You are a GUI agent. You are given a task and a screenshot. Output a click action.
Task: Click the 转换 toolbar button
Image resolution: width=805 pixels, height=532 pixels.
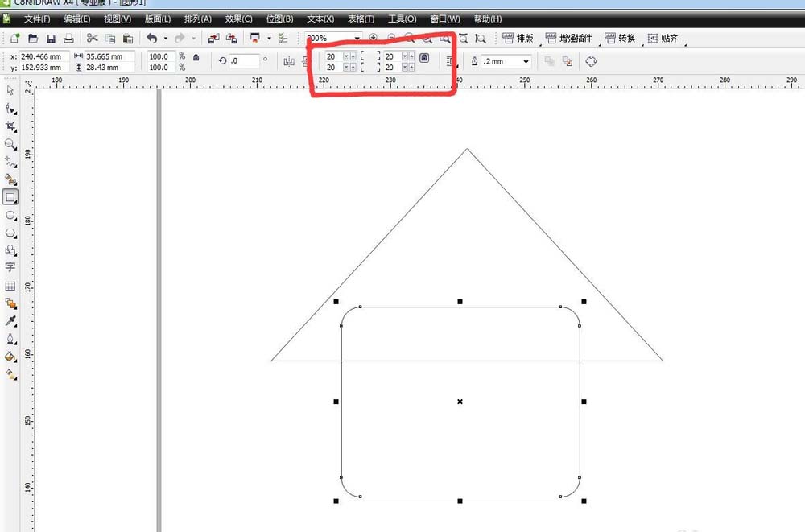[x=620, y=39]
